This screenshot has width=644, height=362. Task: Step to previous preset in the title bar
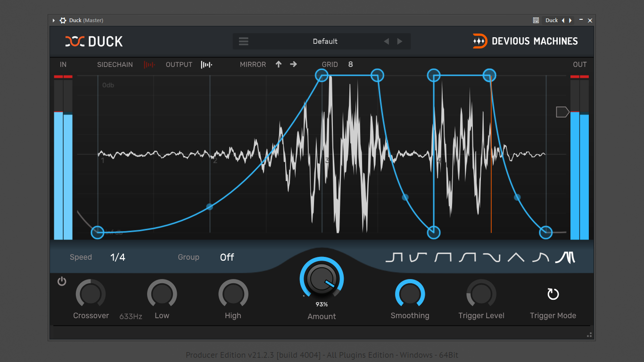pos(563,20)
